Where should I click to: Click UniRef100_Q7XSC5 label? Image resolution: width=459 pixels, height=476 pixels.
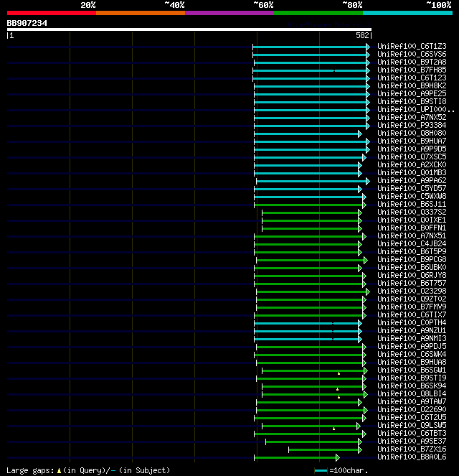tap(412, 157)
